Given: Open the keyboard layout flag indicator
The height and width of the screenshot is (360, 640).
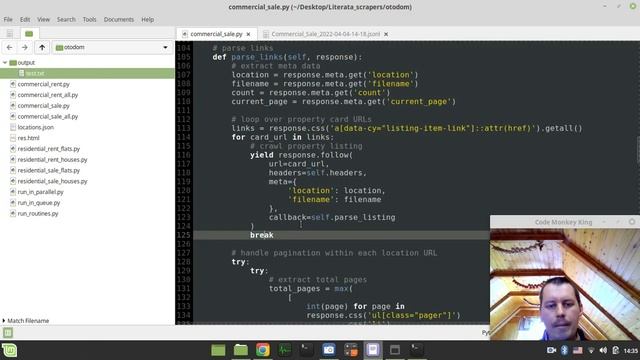Looking at the screenshot, I should tap(578, 350).
